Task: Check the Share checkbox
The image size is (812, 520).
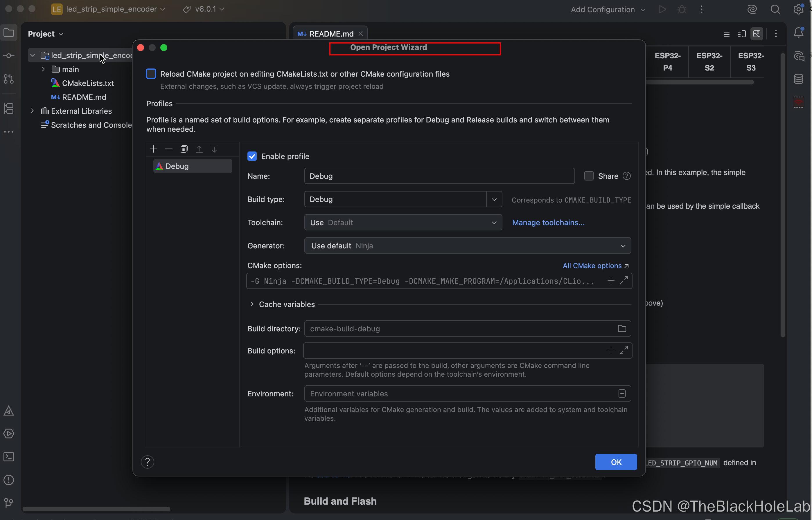Action: pyautogui.click(x=589, y=176)
